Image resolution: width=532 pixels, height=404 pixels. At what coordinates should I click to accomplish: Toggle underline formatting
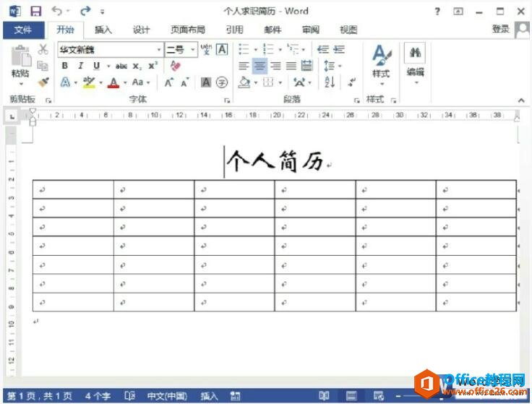pos(97,66)
